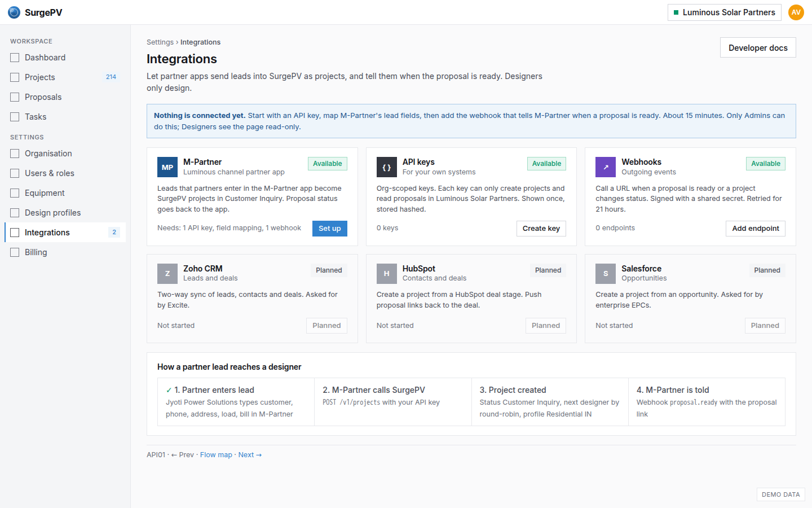Click the Prev link in footer
Image resolution: width=812 pixels, height=508 pixels.
(183, 455)
